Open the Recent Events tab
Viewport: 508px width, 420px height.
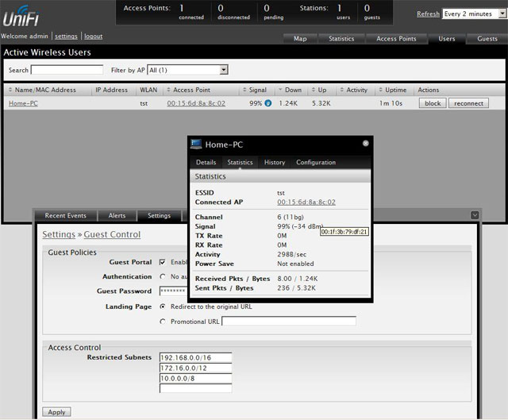[66, 215]
